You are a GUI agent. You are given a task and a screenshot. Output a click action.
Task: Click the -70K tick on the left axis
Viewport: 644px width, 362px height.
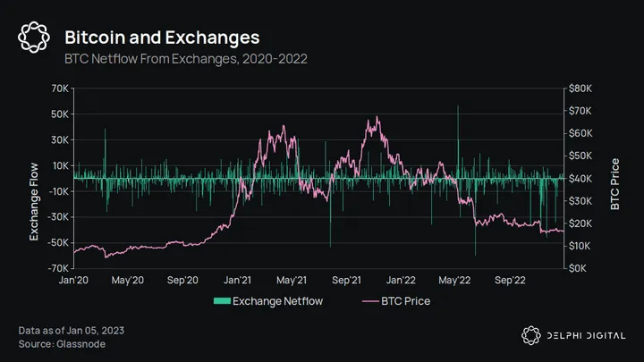pyautogui.click(x=59, y=268)
